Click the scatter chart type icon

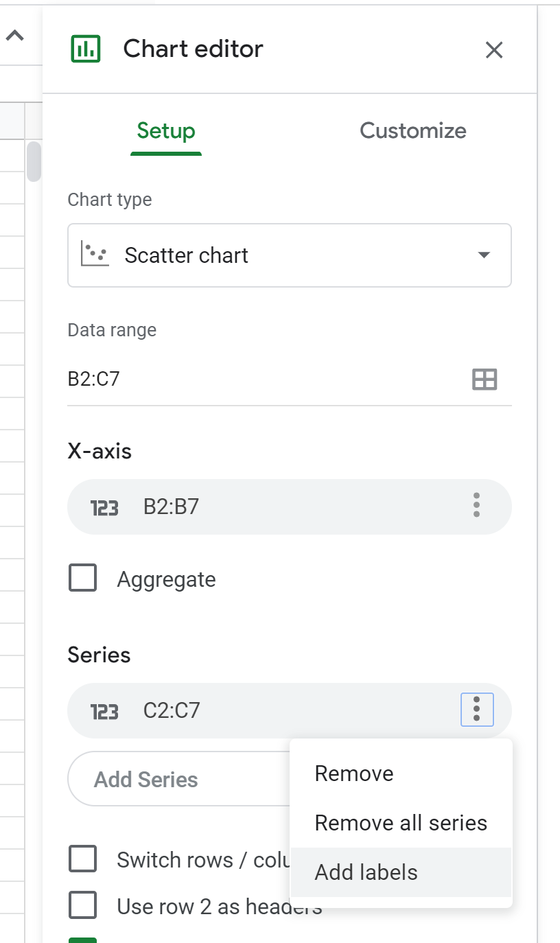[x=95, y=255]
